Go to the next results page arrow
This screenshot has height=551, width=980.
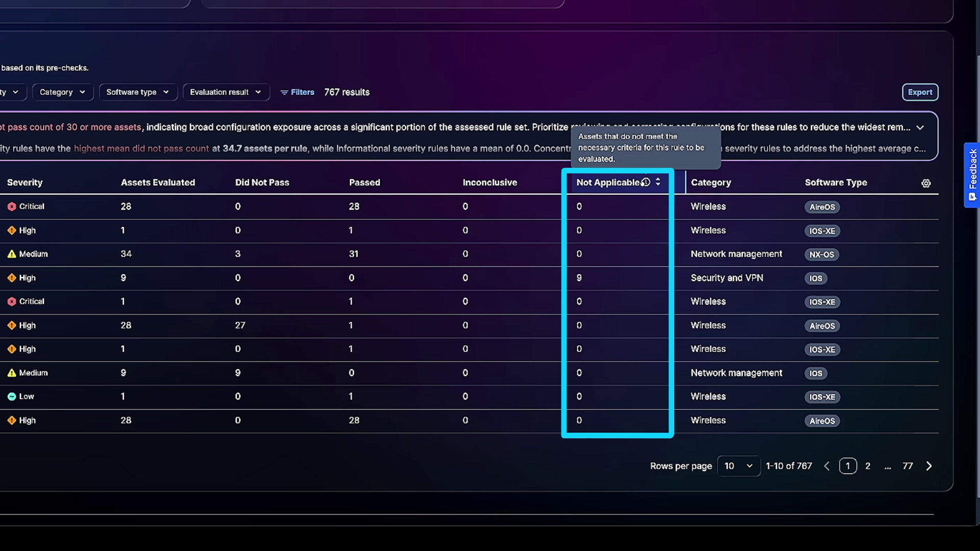point(929,466)
